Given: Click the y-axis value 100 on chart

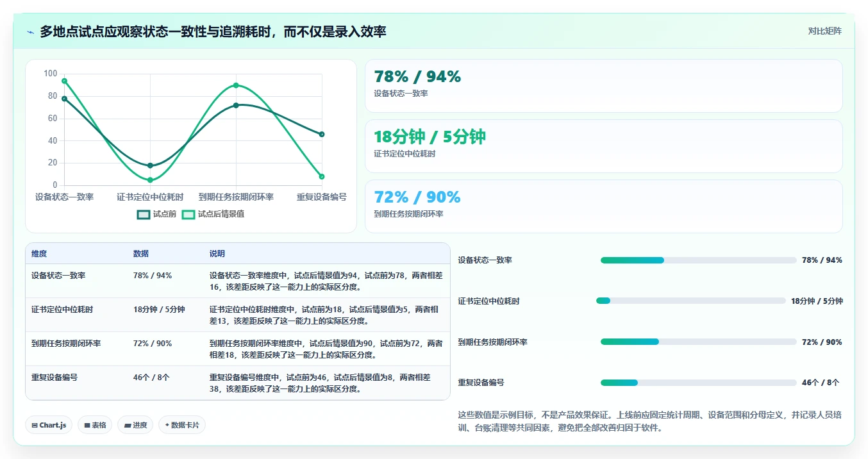Looking at the screenshot, I should pos(51,74).
